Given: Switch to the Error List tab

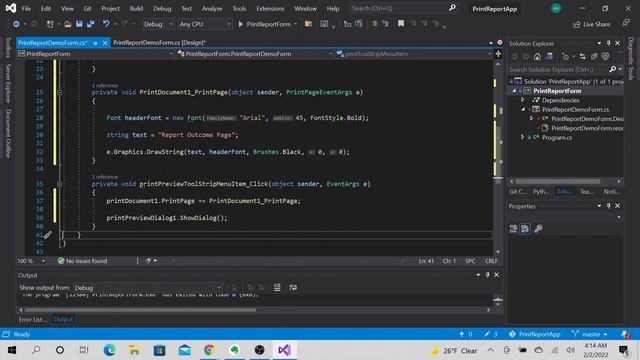Looking at the screenshot, I should click(33, 319).
